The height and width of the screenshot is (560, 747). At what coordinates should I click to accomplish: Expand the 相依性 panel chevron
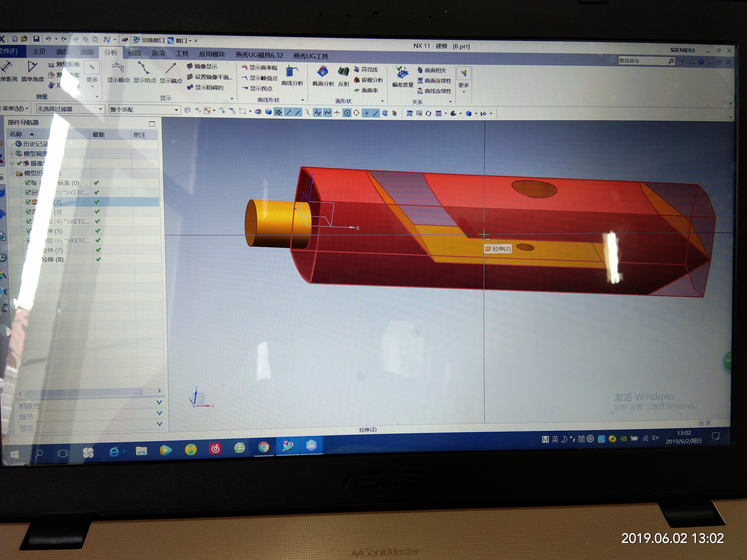tap(159, 402)
